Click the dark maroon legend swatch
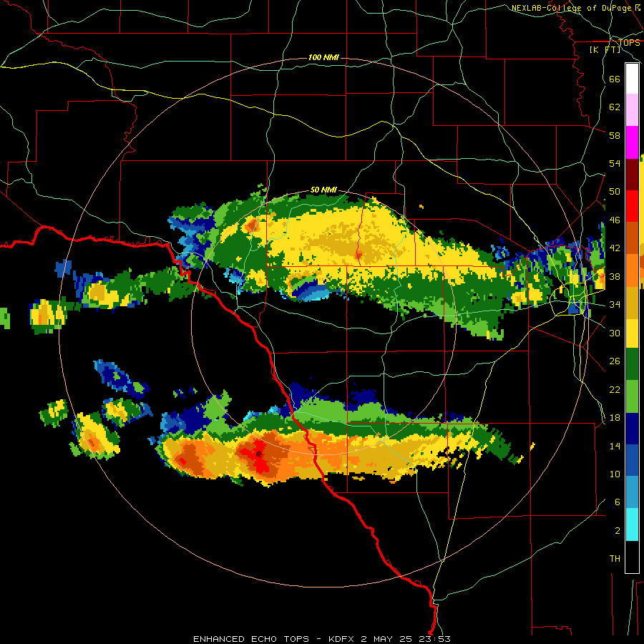Screen dimensions: 644x644 pos(632,175)
